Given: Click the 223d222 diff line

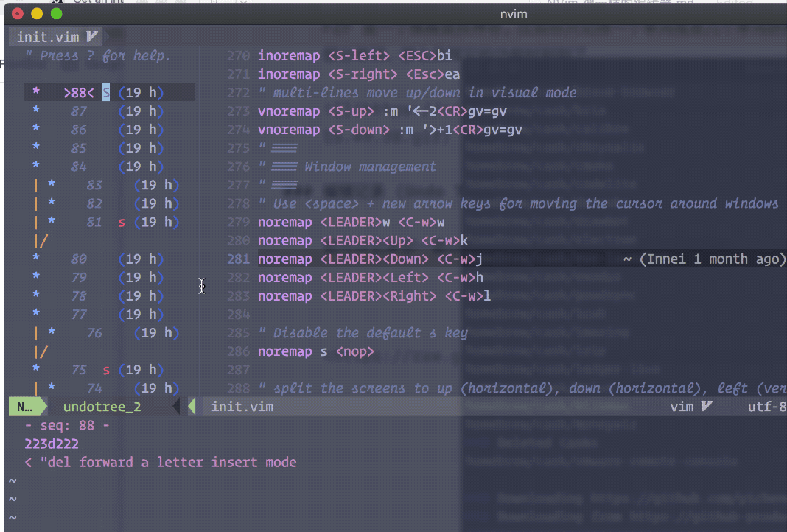Looking at the screenshot, I should click(x=52, y=444).
